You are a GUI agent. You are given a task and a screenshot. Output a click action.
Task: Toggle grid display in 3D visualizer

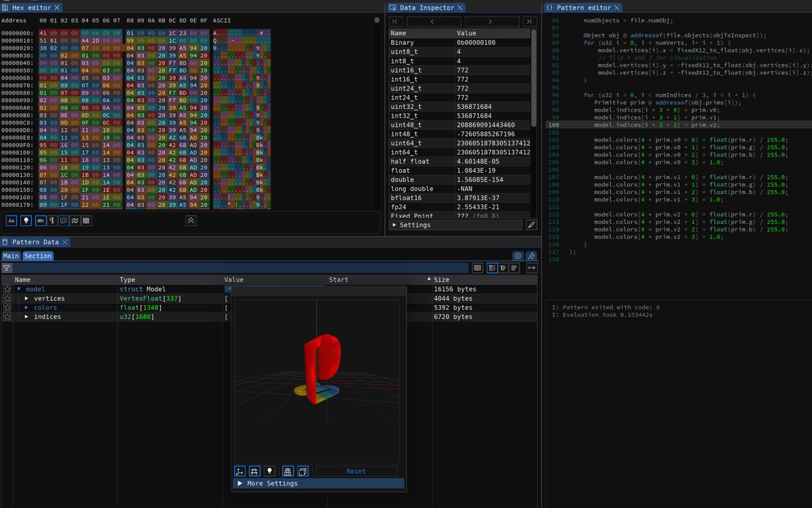[255, 471]
